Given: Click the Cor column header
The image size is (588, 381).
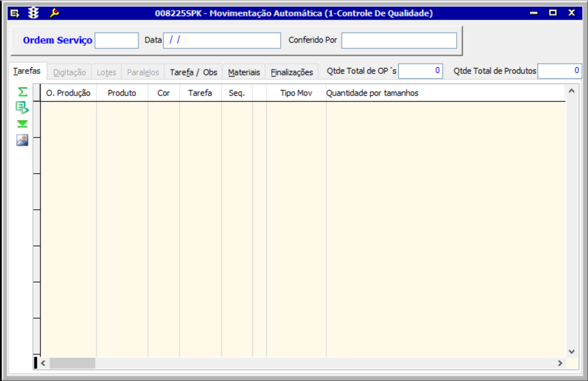Looking at the screenshot, I should (x=164, y=93).
